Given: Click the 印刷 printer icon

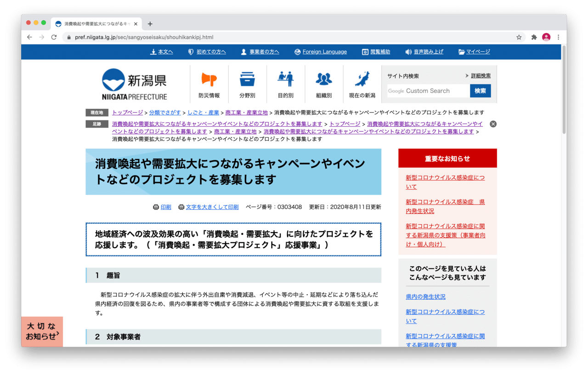Looking at the screenshot, I should tap(156, 207).
